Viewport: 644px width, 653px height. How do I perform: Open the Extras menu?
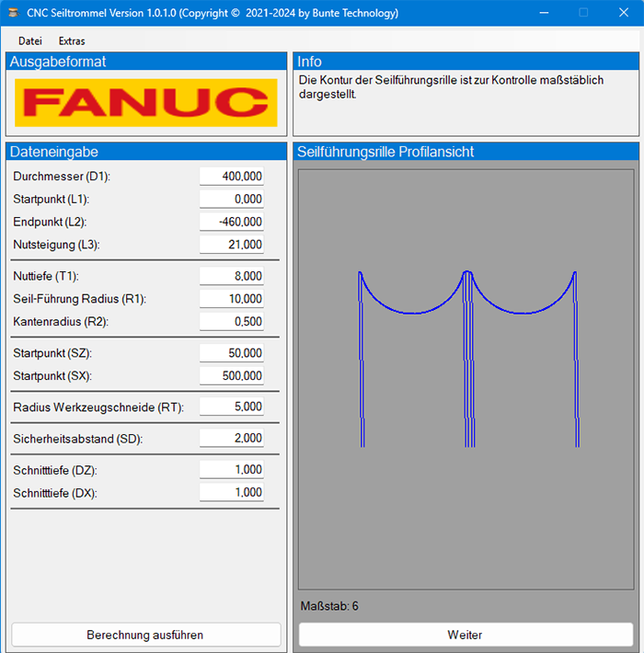pos(72,40)
